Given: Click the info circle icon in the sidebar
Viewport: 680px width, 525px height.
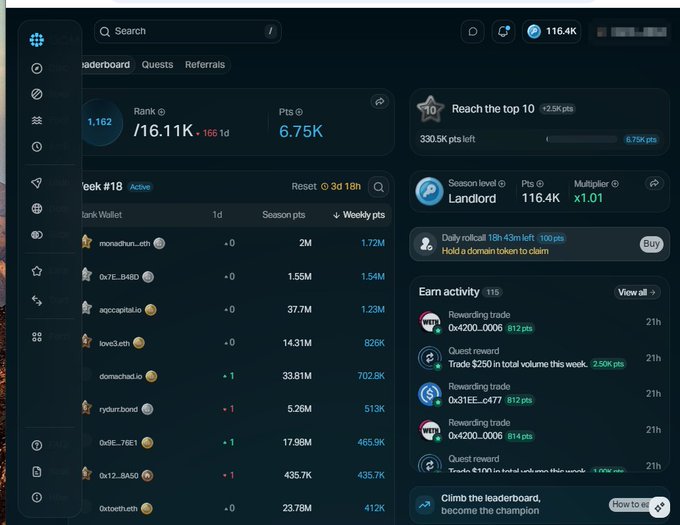Looking at the screenshot, I should [x=37, y=497].
